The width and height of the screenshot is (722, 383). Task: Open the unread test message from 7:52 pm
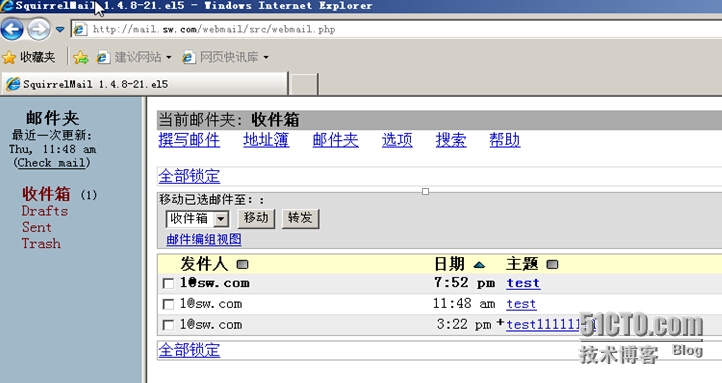click(523, 283)
